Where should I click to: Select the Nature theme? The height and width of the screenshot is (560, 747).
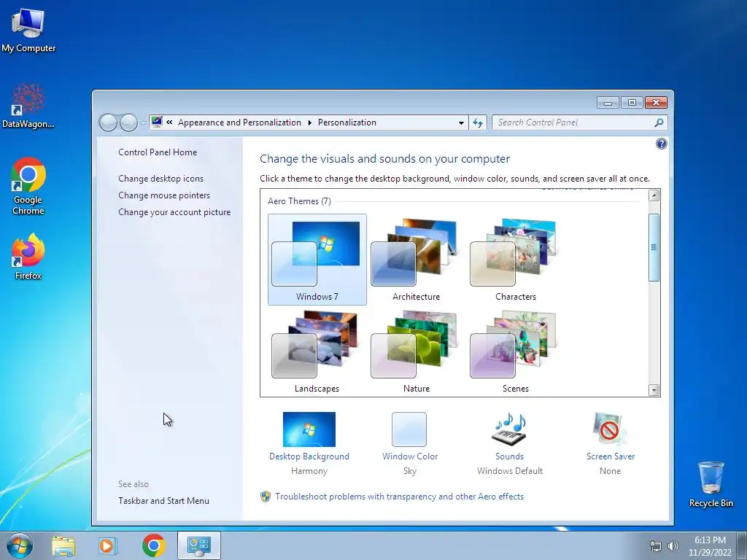(416, 351)
